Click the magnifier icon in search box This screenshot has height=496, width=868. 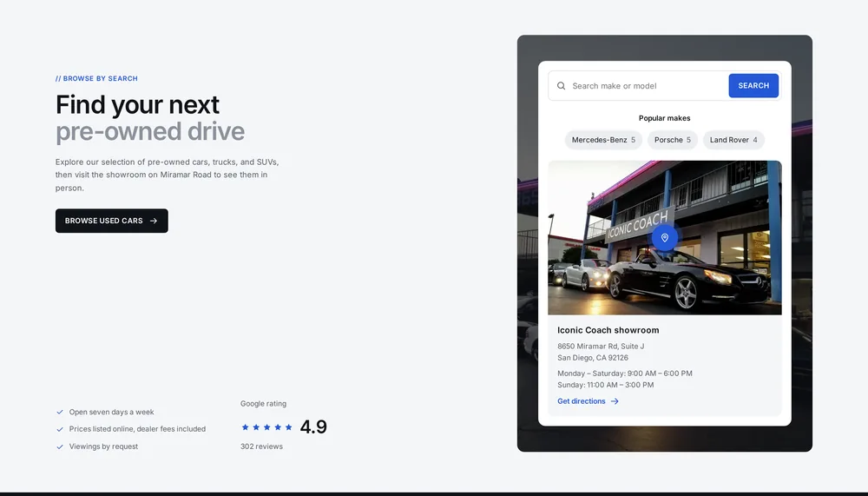561,86
